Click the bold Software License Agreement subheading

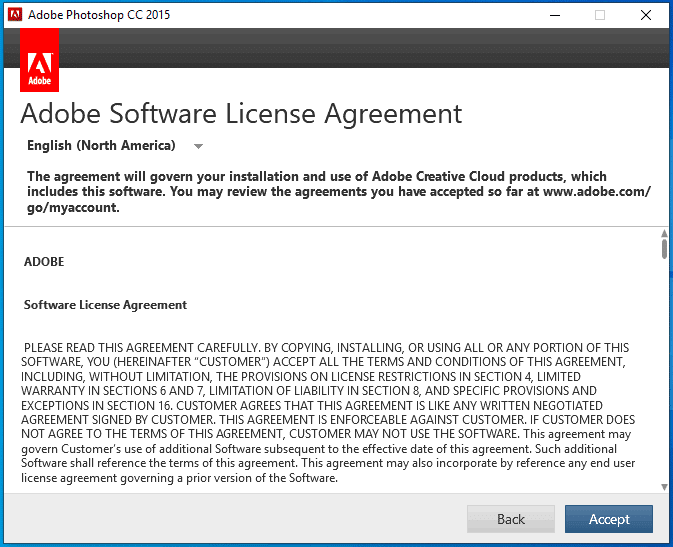click(x=105, y=305)
